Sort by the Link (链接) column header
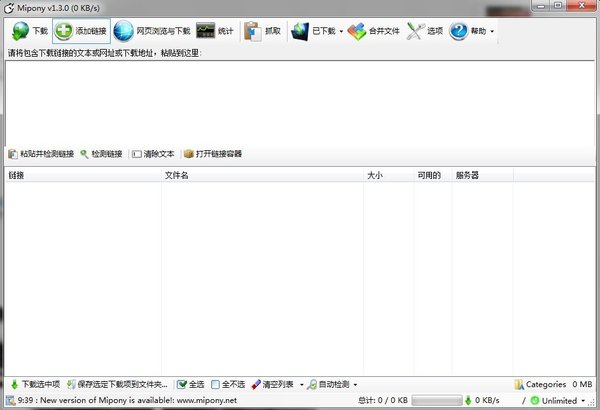The image size is (600, 410). point(83,175)
